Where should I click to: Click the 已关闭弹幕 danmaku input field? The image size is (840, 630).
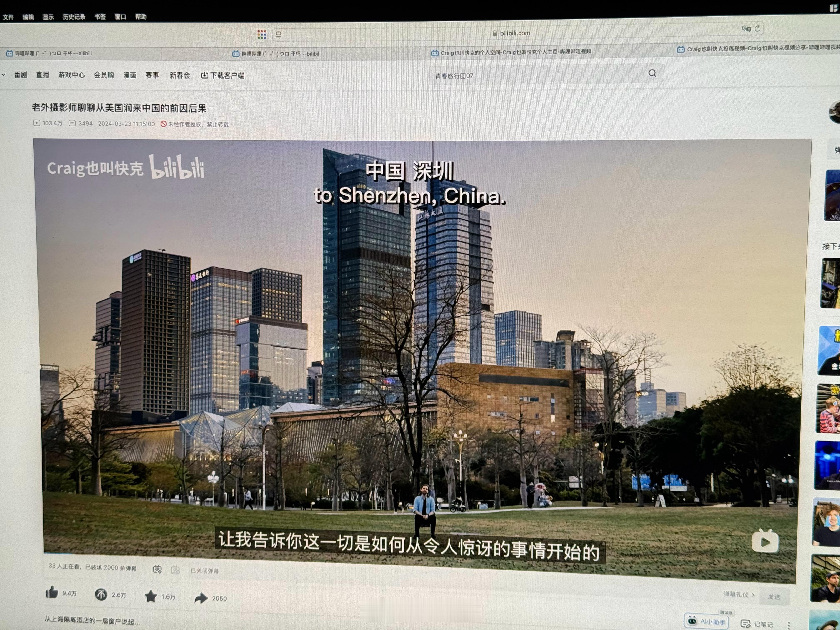(204, 571)
